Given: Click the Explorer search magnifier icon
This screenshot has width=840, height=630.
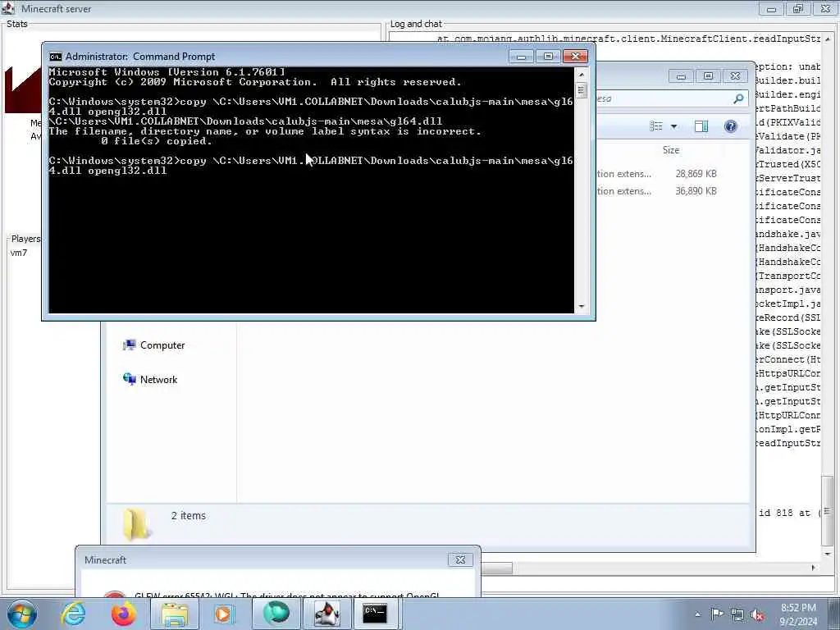Looking at the screenshot, I should (738, 98).
